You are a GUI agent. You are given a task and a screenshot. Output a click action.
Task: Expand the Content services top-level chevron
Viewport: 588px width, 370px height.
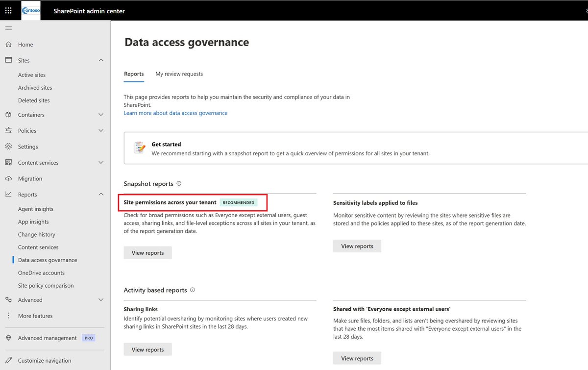tap(101, 163)
